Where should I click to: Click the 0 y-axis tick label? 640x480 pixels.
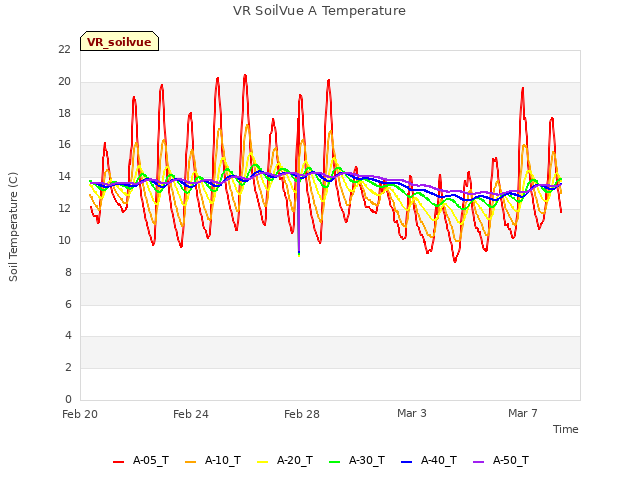point(68,399)
